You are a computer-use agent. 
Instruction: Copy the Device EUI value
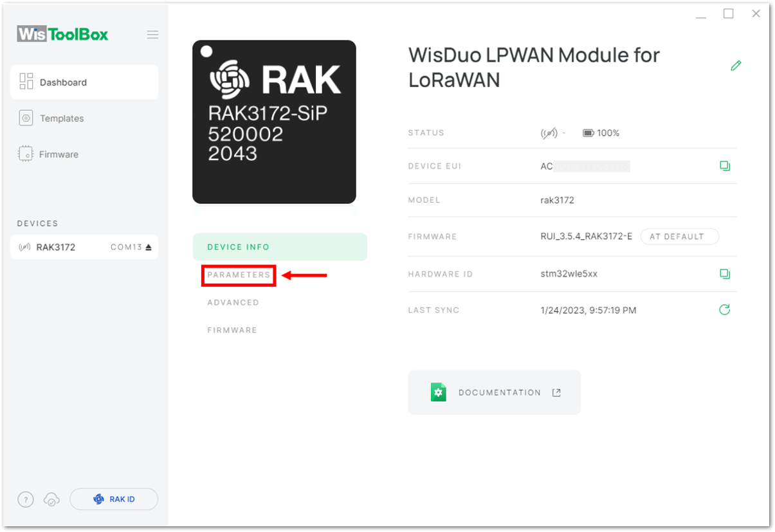point(725,166)
